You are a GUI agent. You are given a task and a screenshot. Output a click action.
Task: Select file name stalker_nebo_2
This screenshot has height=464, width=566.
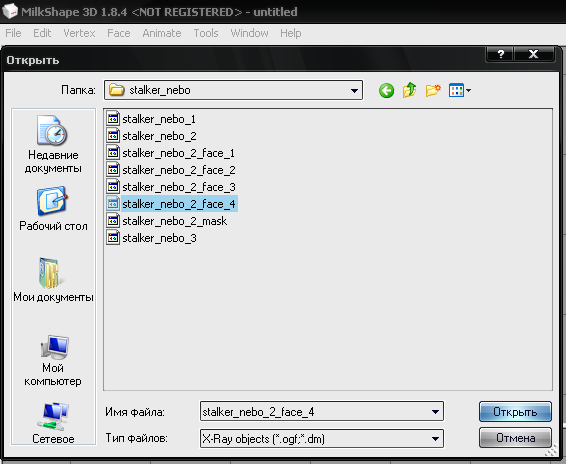tap(159, 136)
